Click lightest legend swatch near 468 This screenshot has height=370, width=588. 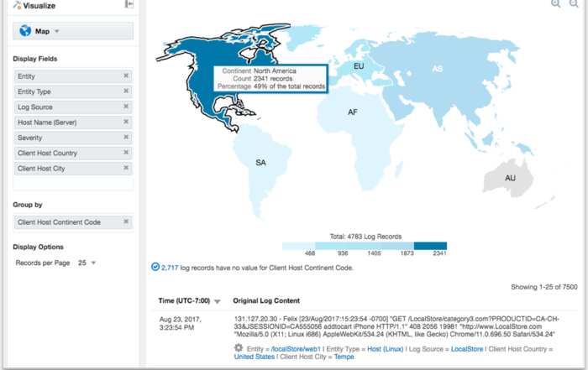pyautogui.click(x=298, y=246)
